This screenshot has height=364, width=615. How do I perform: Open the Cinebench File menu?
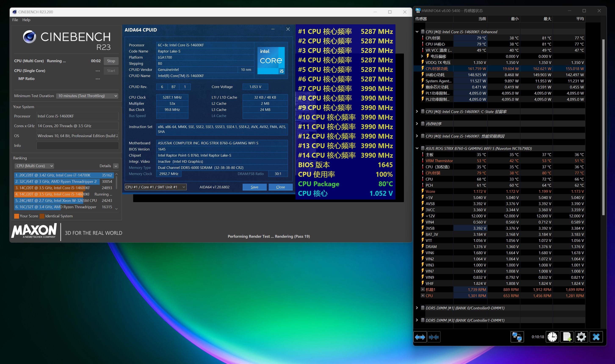(15, 20)
